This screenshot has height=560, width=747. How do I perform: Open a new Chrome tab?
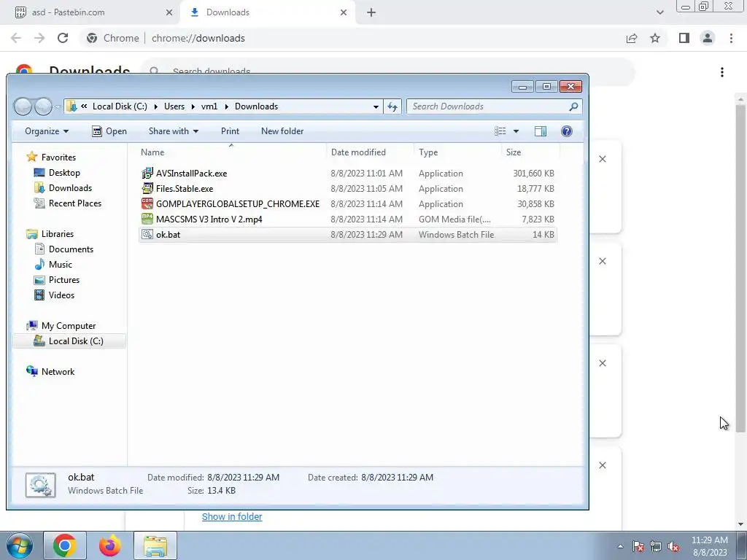[371, 12]
